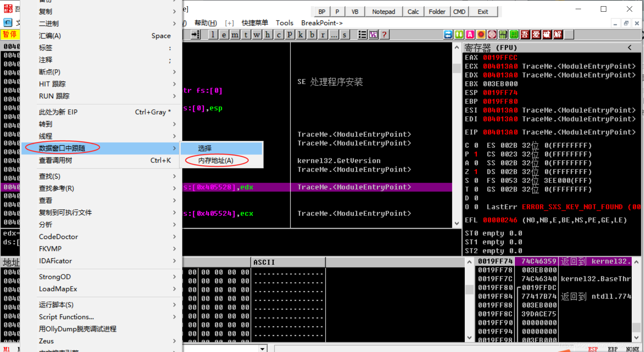Open Folder from the shortcut bar
Image resolution: width=644 pixels, height=352 pixels.
point(437,12)
